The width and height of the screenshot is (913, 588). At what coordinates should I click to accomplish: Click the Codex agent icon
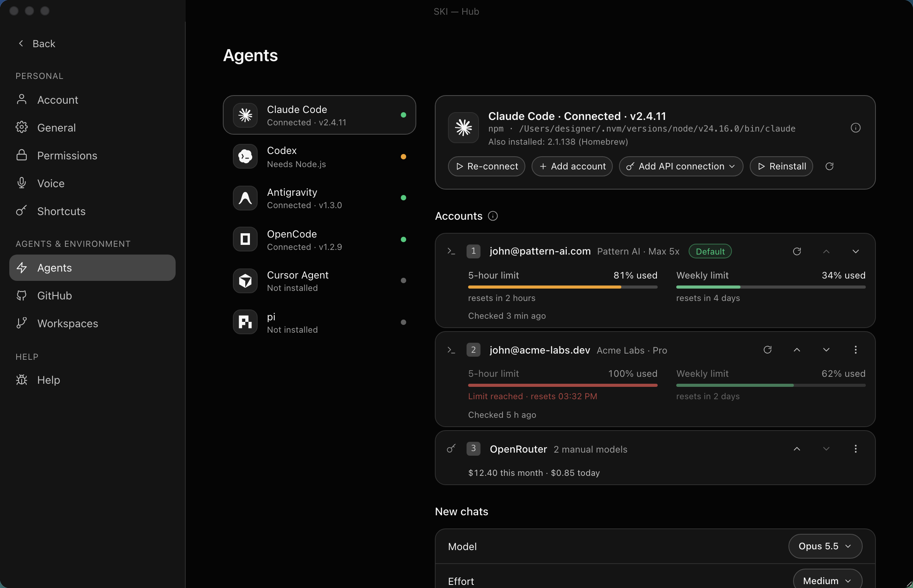point(245,157)
